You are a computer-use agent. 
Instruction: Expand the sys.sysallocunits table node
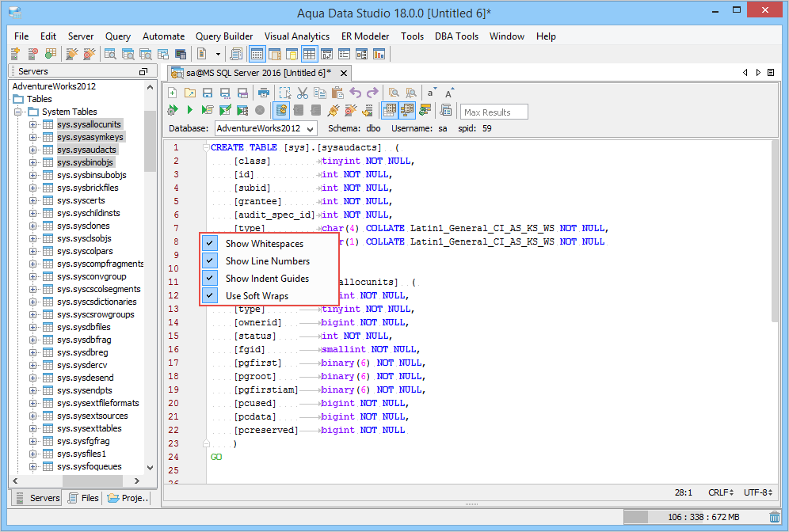[x=33, y=124]
